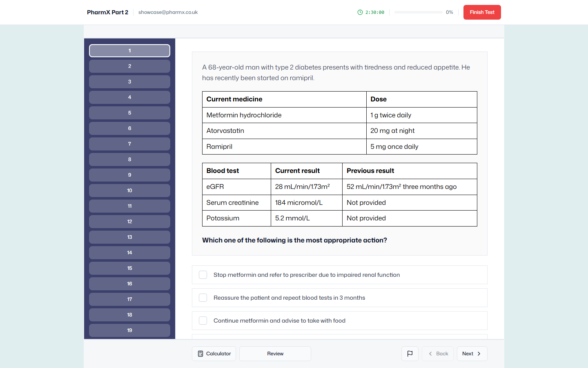
Task: Select question 11
Action: coord(130,206)
